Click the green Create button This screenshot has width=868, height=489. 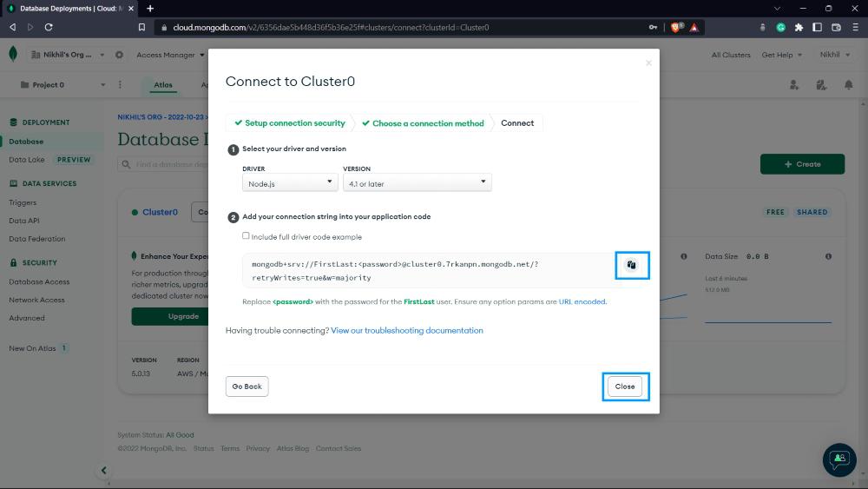[802, 164]
